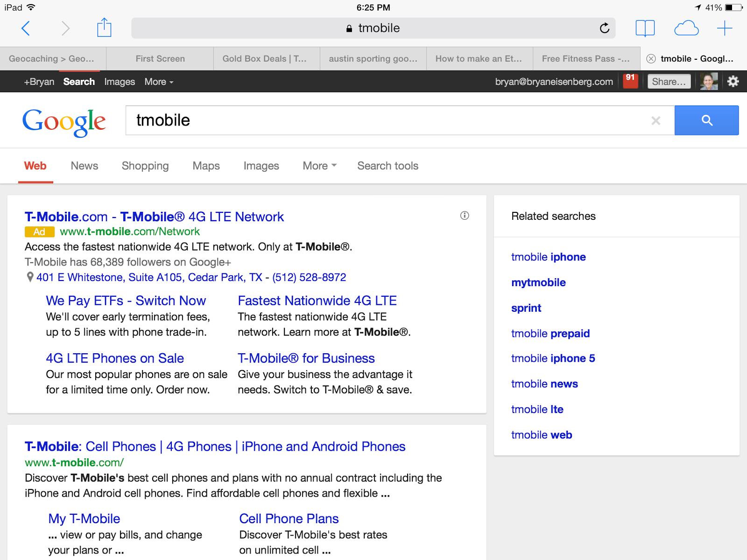The height and width of the screenshot is (560, 747).
Task: Search related term tmobile prepaid
Action: (x=550, y=334)
